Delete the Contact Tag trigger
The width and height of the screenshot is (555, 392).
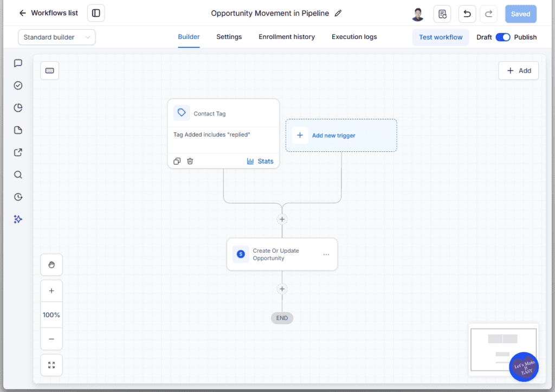point(190,161)
